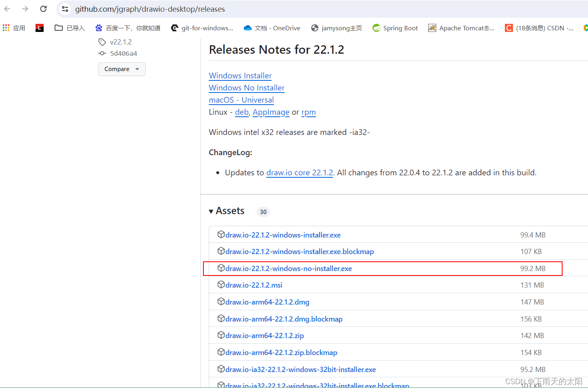Screen dimensions: 588x389
Task: Click the commit 5d406a4 link
Action: pyautogui.click(x=123, y=53)
